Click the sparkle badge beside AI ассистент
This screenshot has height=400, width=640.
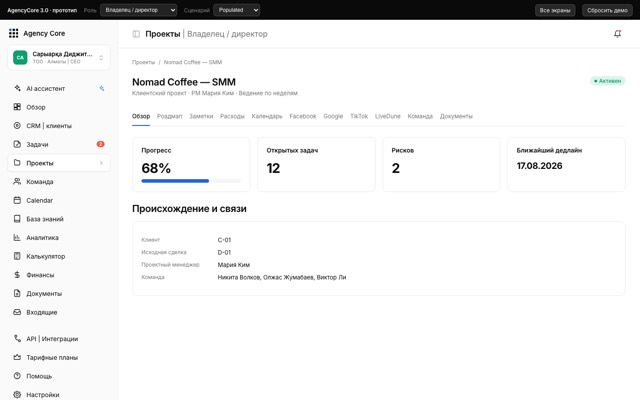(x=102, y=88)
